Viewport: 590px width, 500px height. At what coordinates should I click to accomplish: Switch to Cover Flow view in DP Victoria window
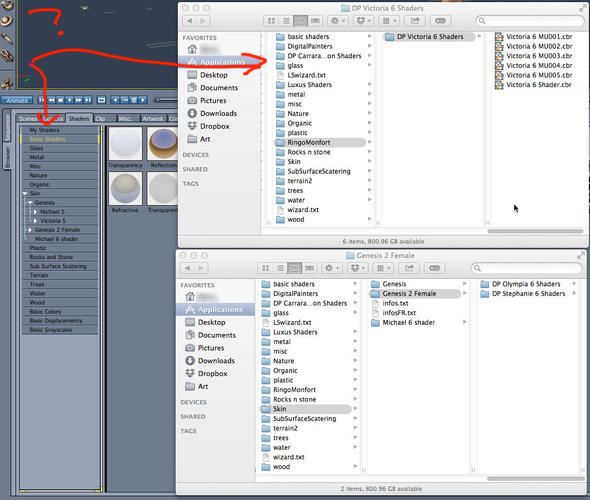[x=315, y=21]
